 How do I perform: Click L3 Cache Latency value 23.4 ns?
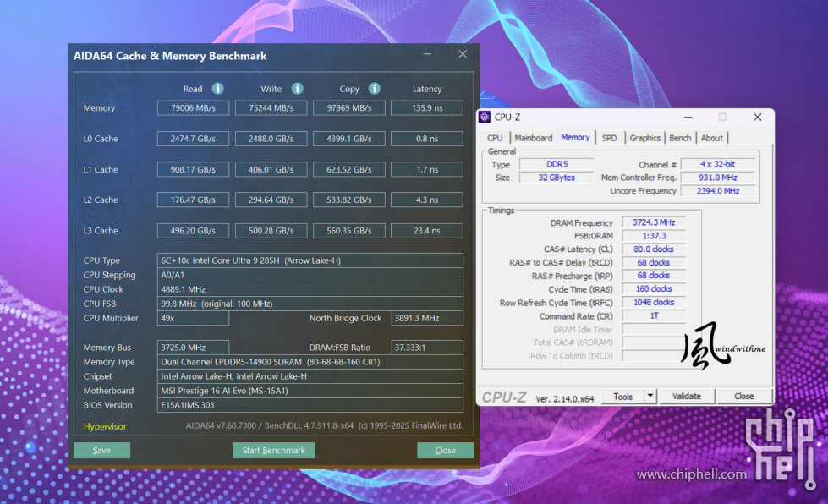[x=427, y=231]
